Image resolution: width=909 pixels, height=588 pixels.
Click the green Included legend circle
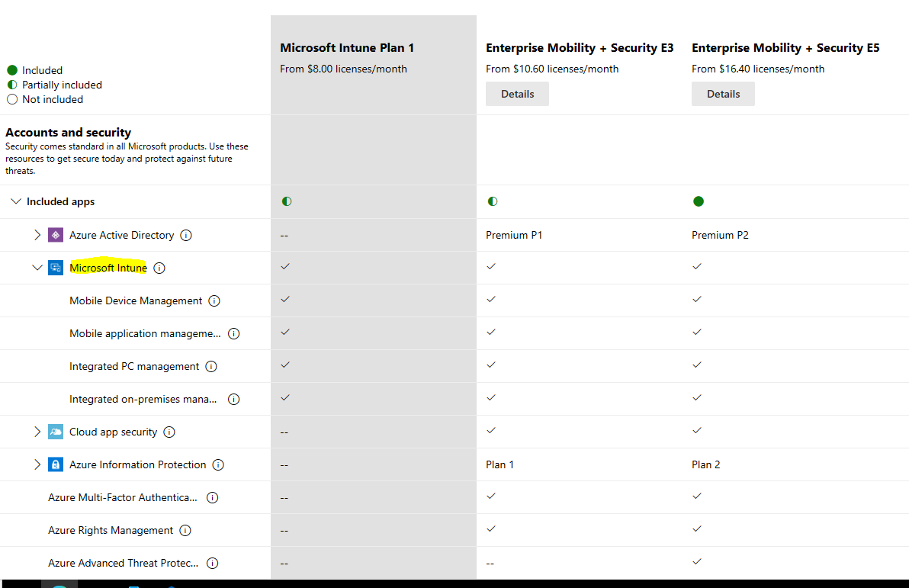pyautogui.click(x=12, y=70)
